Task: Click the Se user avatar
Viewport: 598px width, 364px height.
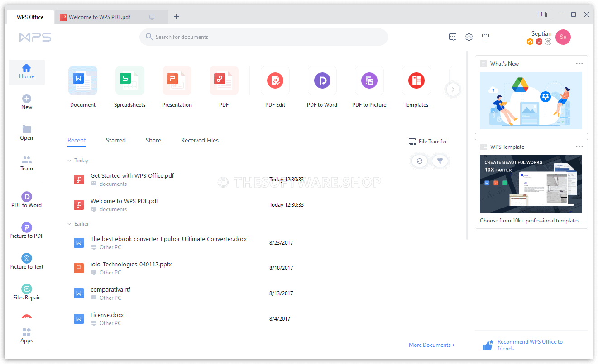Action: pos(563,37)
